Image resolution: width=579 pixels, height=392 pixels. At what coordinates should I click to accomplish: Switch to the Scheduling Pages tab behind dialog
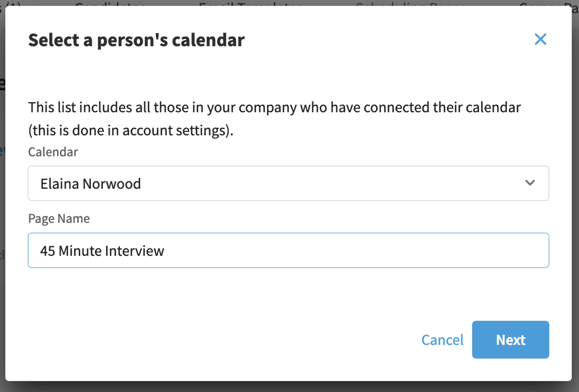pos(411,3)
